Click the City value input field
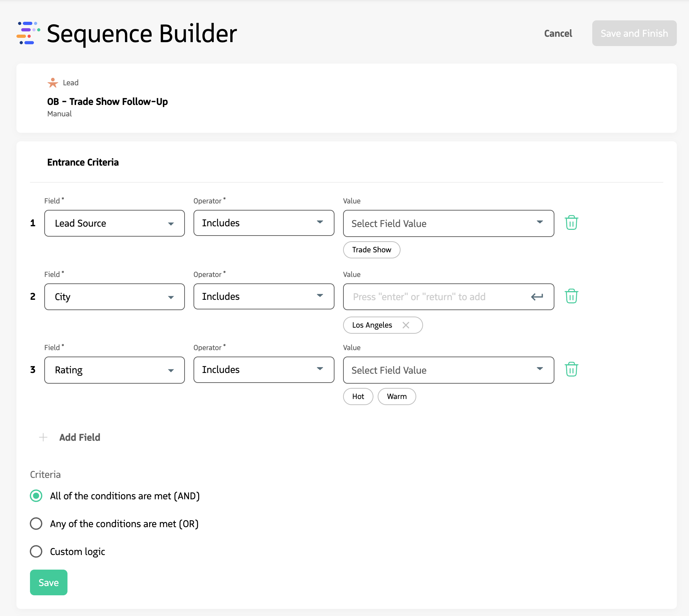Viewport: 689px width, 616px height. [428, 297]
